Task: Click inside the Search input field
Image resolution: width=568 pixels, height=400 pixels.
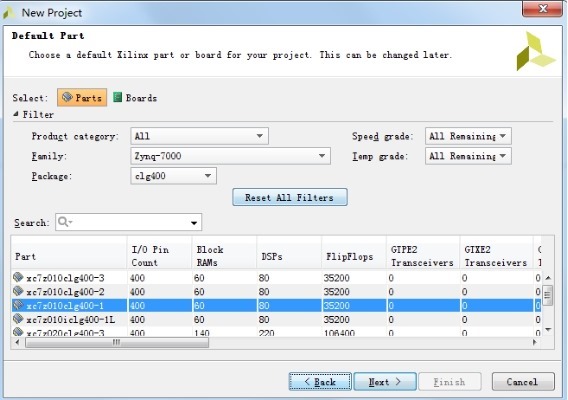Action: [x=130, y=222]
